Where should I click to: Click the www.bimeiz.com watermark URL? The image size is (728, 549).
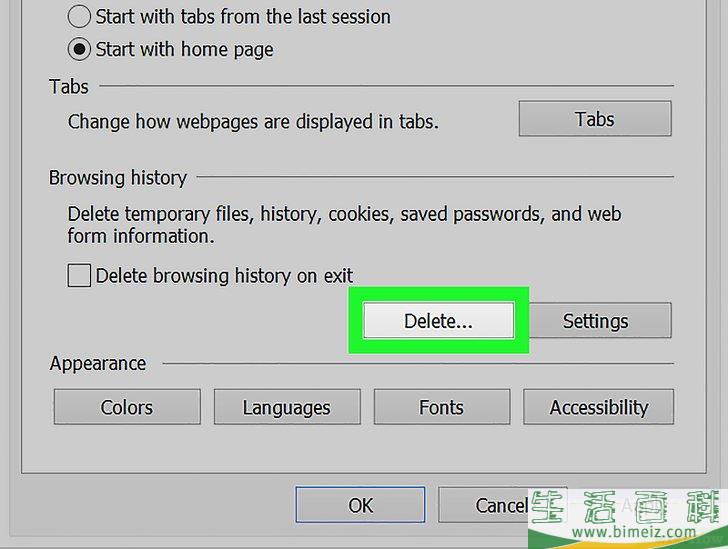634,531
